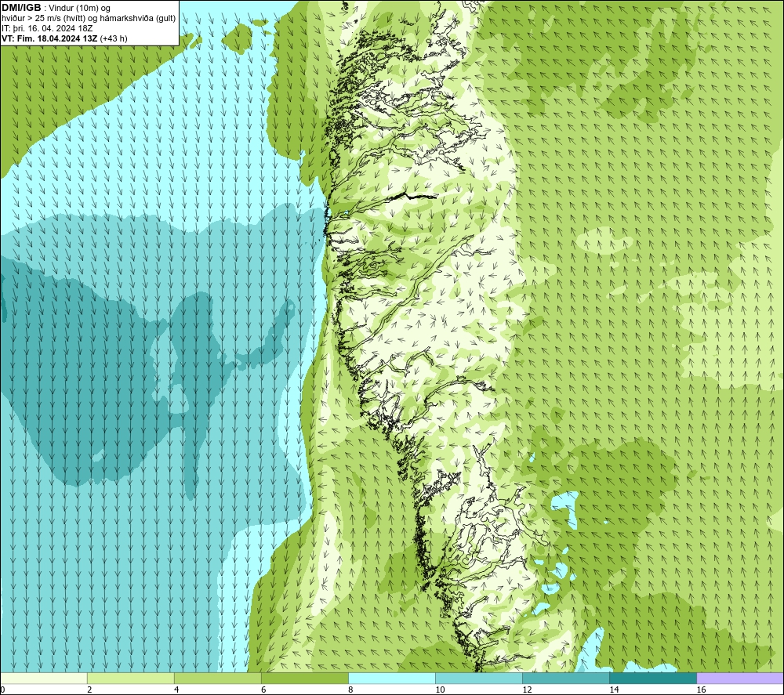Click the legend scale label '4'
784x695 pixels.
pos(176,690)
